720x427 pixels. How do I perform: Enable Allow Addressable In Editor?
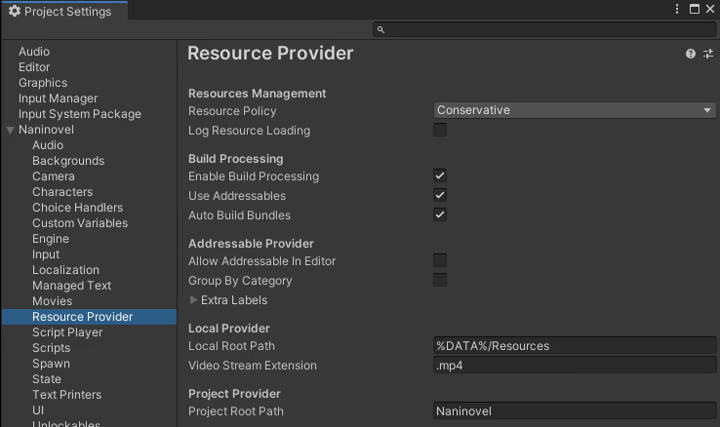(x=440, y=260)
